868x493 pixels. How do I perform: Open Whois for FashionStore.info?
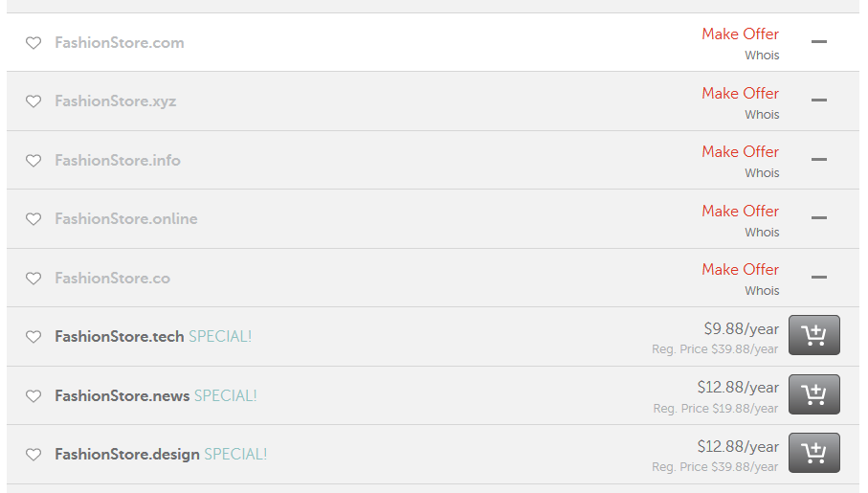[x=762, y=173]
